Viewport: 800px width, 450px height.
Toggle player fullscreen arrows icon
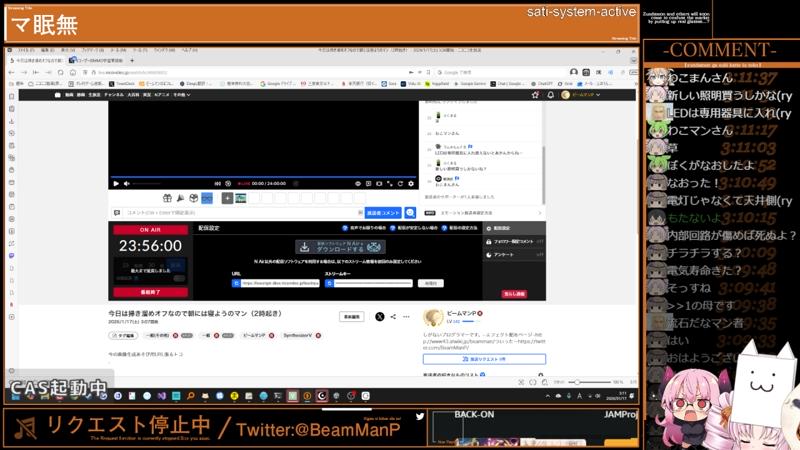click(x=390, y=184)
